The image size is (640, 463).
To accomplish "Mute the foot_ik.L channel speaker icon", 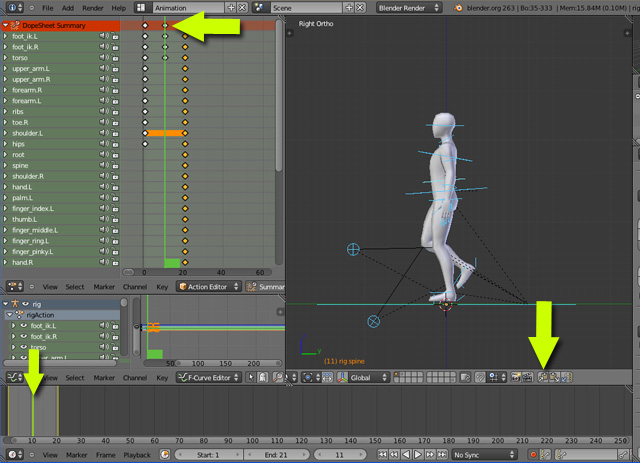I will (x=104, y=36).
